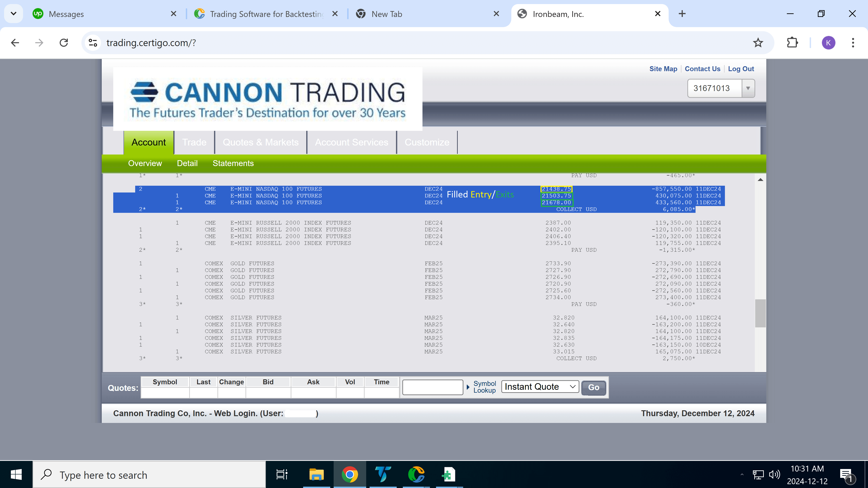868x488 pixels.
Task: Open the blue T trading app in taskbar
Action: (383, 475)
